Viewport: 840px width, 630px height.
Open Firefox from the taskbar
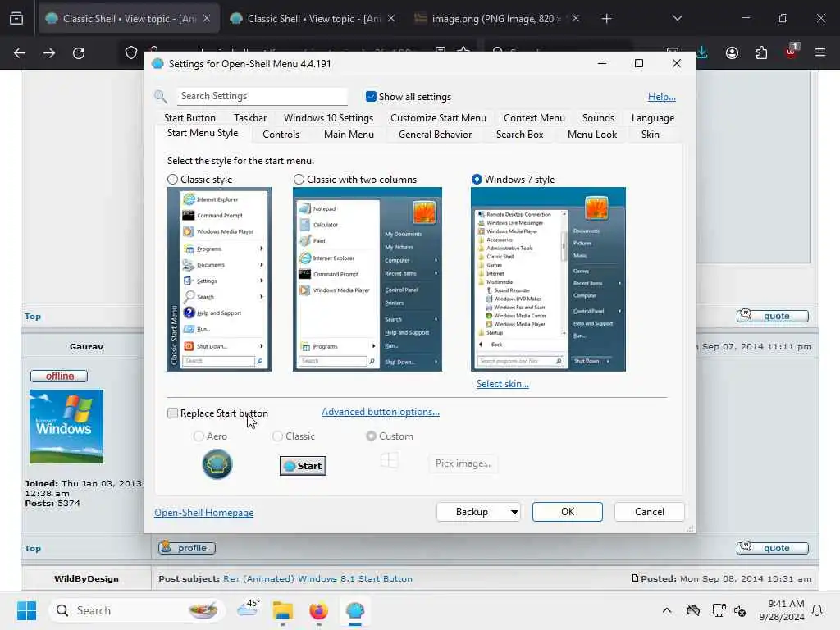click(x=319, y=610)
